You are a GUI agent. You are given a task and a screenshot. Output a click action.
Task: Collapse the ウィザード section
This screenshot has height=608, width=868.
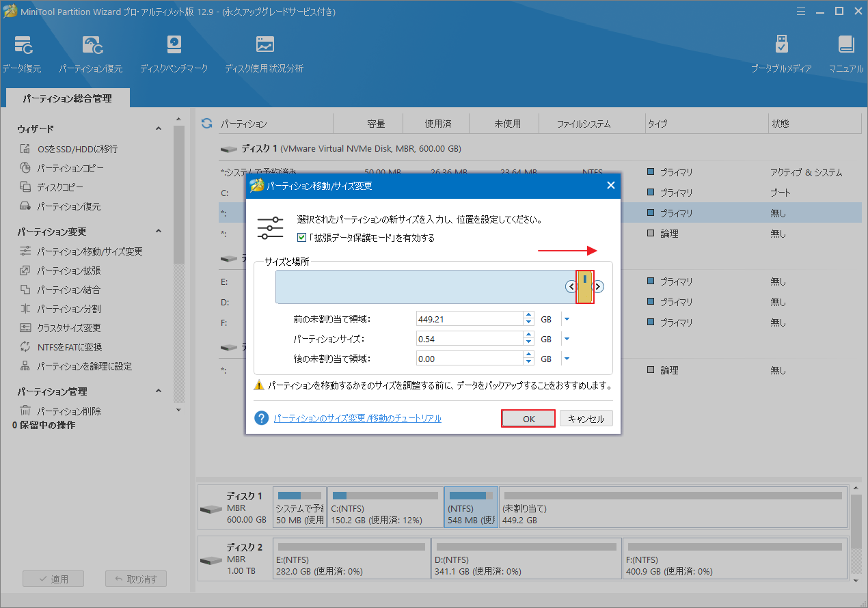click(158, 128)
